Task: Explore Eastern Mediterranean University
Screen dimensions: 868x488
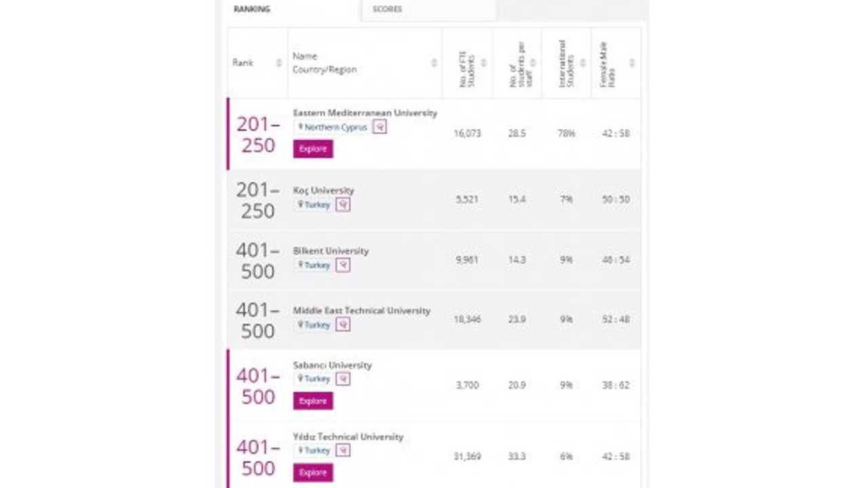Action: 313,149
